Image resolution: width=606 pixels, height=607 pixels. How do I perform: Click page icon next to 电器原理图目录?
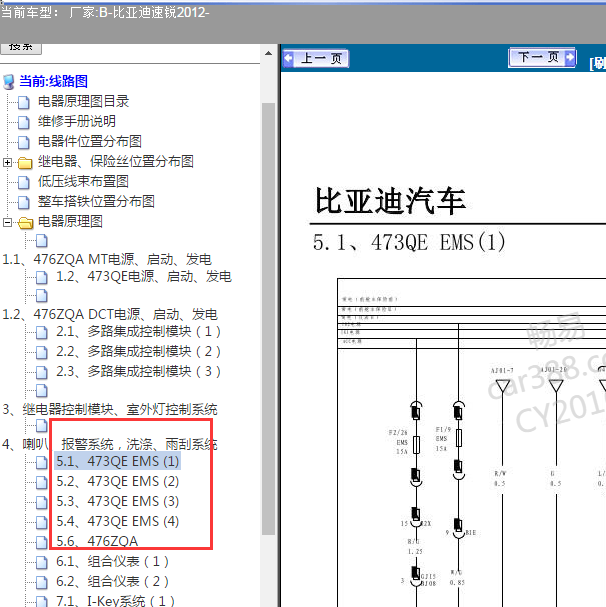pos(24,102)
